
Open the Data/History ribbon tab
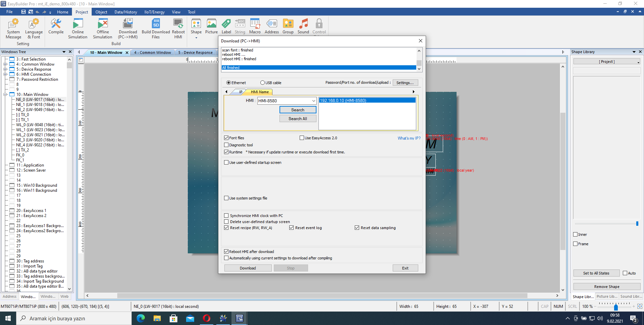click(x=126, y=12)
